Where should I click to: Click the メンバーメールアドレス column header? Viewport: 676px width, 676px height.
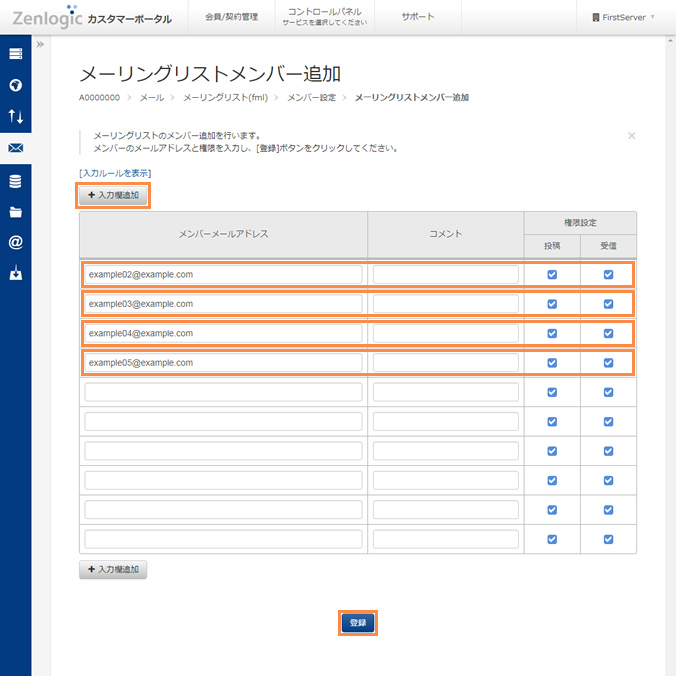pos(223,234)
